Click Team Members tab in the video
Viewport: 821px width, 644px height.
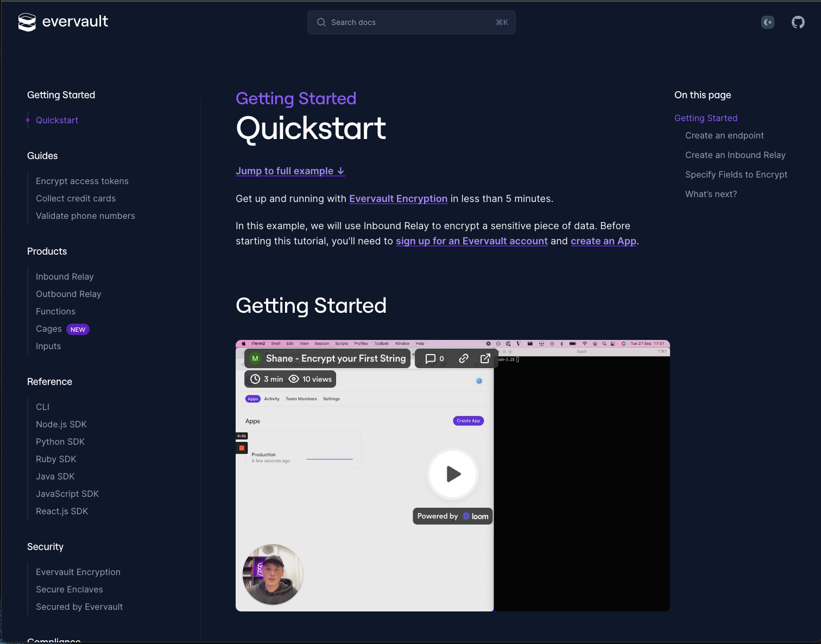tap(301, 399)
